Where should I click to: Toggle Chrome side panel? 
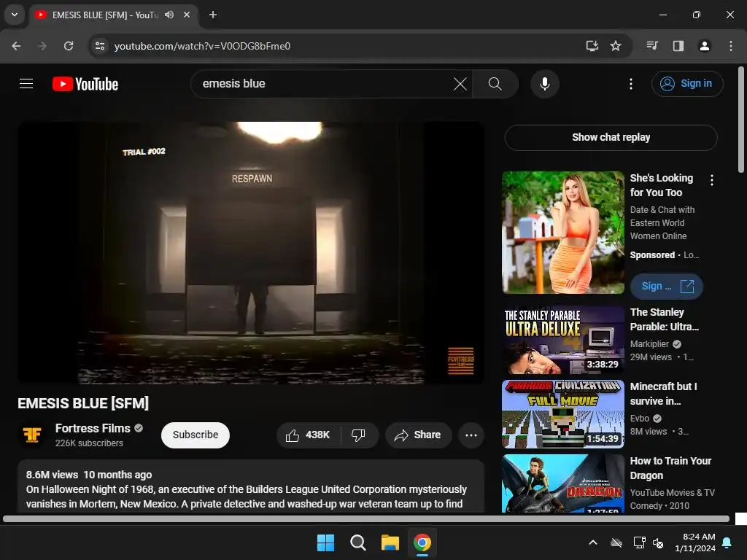tap(678, 46)
